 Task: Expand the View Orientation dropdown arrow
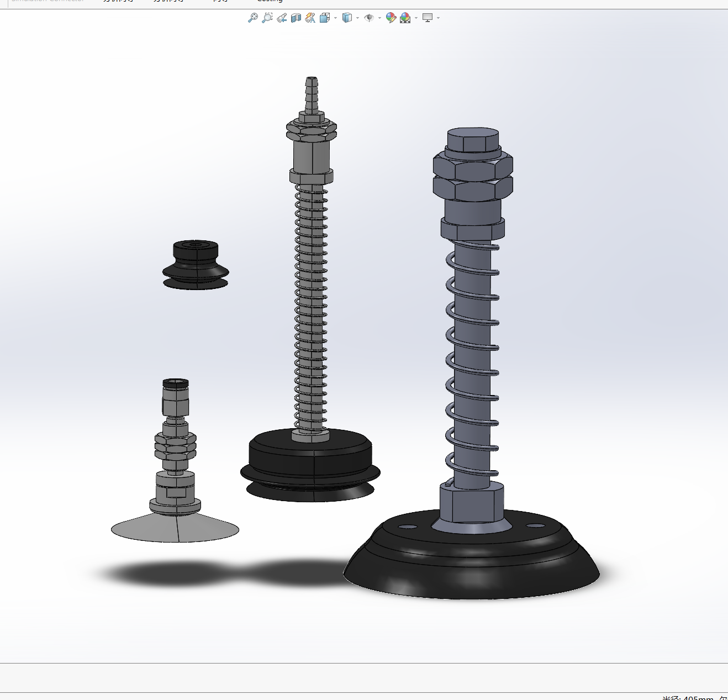335,18
